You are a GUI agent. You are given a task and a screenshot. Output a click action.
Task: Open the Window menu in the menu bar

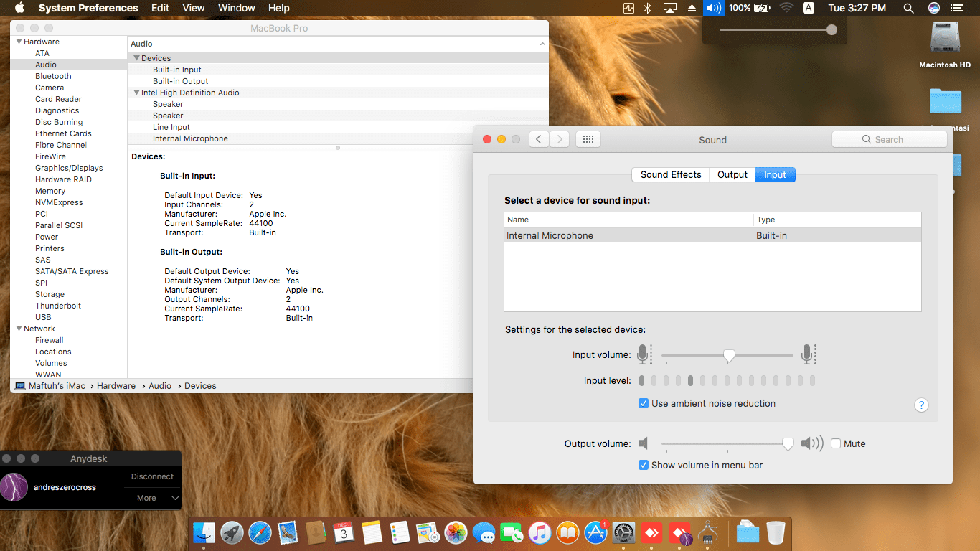tap(236, 8)
